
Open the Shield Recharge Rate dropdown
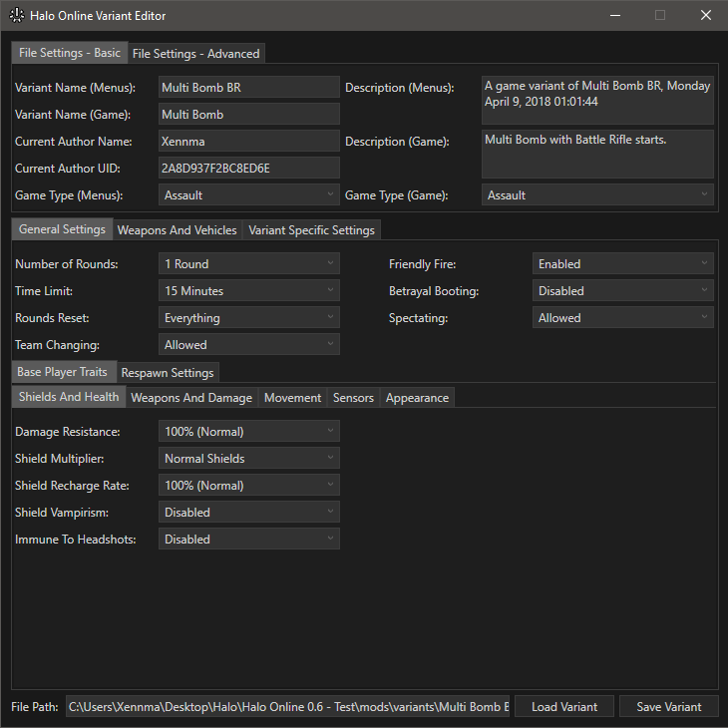[249, 486]
